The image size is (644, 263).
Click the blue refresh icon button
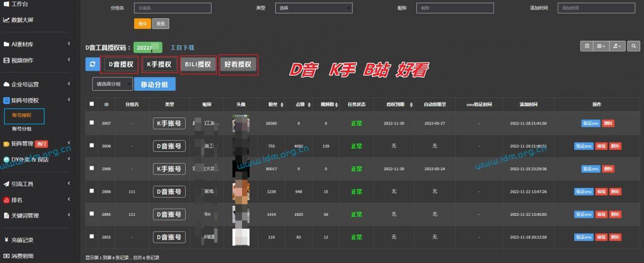[x=92, y=64]
